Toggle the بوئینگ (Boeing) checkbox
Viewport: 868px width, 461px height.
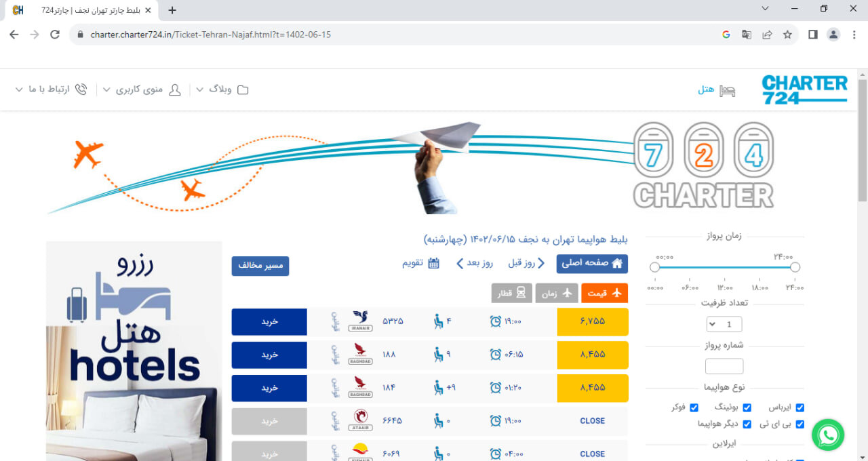[x=747, y=407]
